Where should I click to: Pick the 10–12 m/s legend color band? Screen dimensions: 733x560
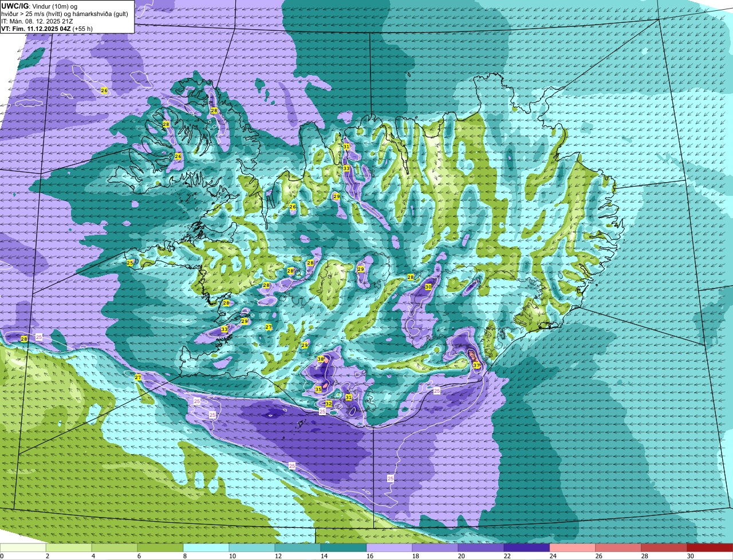click(x=252, y=547)
